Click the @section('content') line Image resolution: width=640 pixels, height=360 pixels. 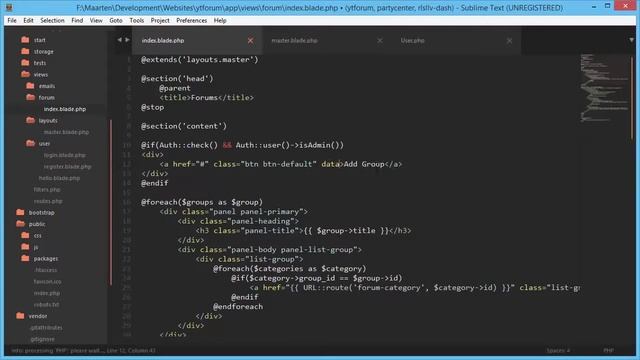click(184, 126)
